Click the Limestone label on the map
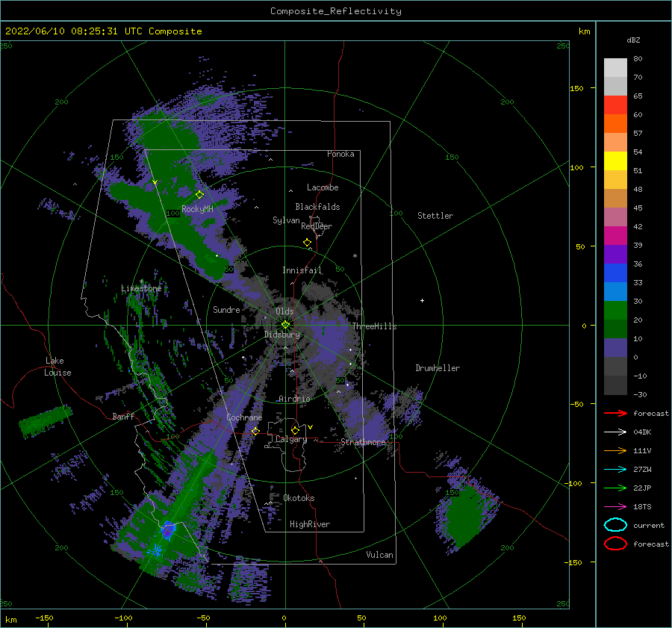Viewport: 672px width, 628px height. point(141,288)
